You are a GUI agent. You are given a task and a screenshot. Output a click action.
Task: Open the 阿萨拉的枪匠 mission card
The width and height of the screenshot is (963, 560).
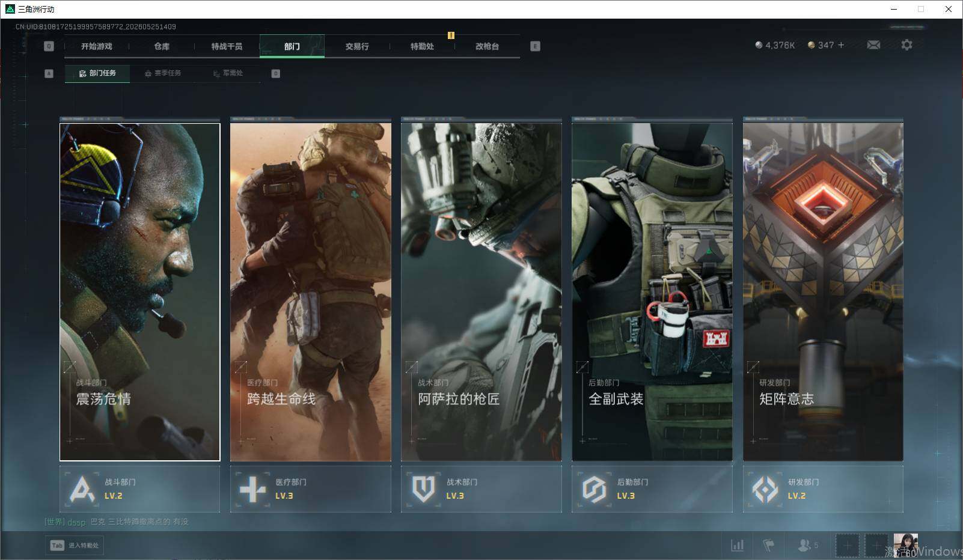pyautogui.click(x=481, y=292)
